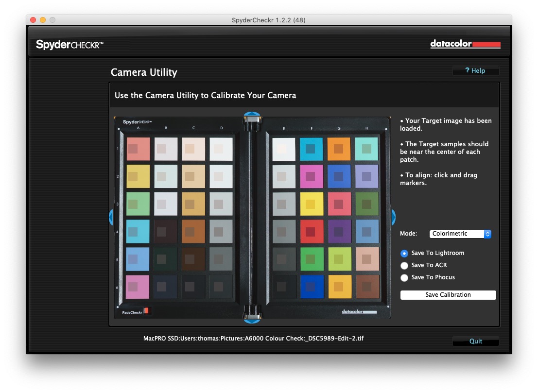Open the Help link
This screenshot has width=538, height=392.
coord(475,70)
